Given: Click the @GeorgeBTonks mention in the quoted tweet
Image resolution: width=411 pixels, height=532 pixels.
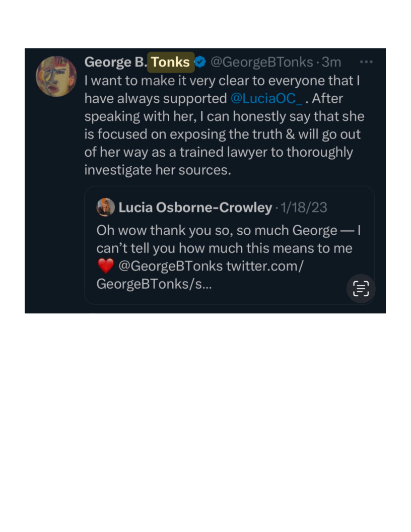Looking at the screenshot, I should pyautogui.click(x=170, y=265).
